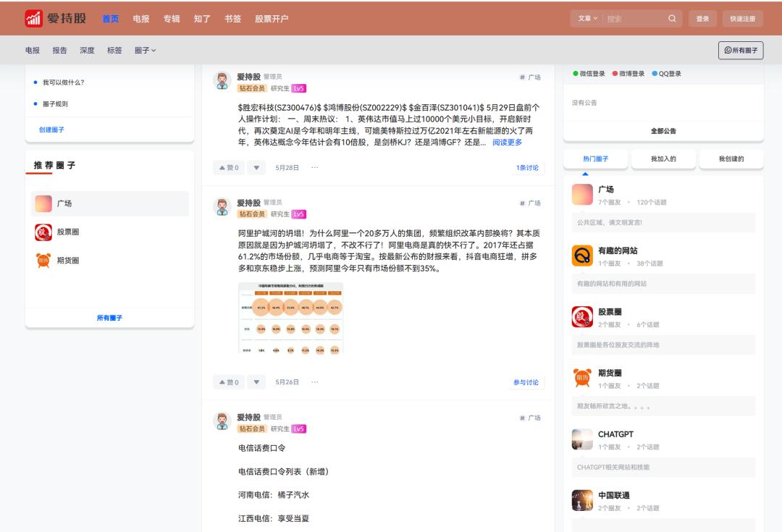782x532 pixels.
Task: Click 广场 tag on 阿里护城河 post
Action: point(530,203)
